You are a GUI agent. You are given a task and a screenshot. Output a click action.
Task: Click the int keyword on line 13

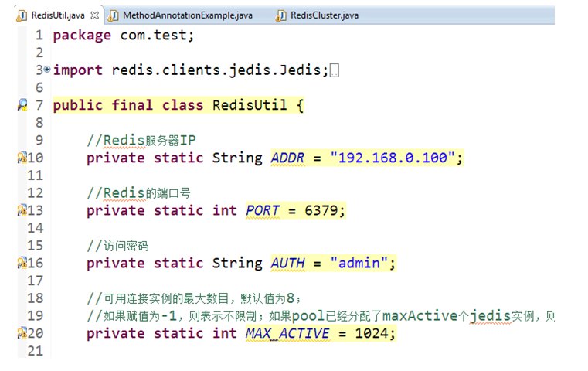(x=225, y=210)
